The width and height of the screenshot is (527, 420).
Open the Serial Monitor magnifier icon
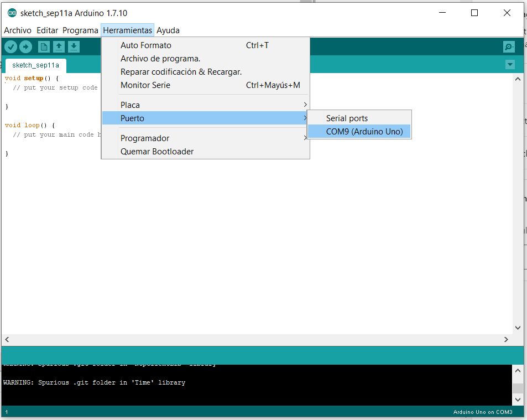(x=509, y=47)
